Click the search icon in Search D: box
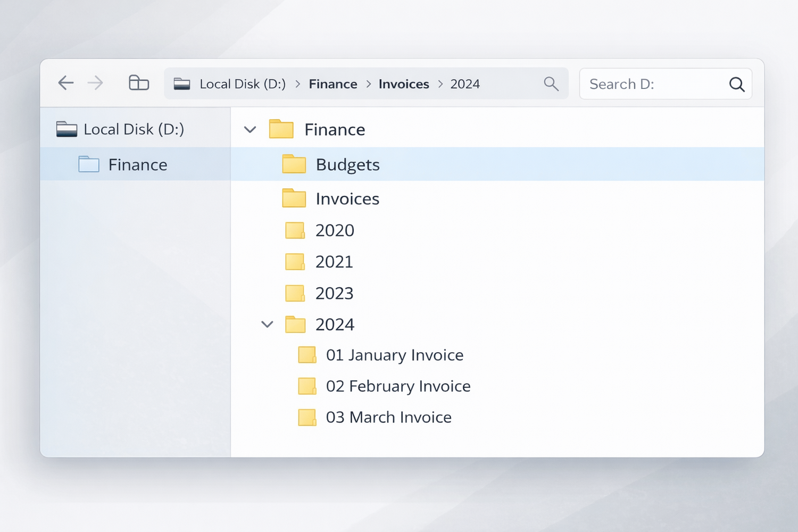The height and width of the screenshot is (532, 798). 736,84
